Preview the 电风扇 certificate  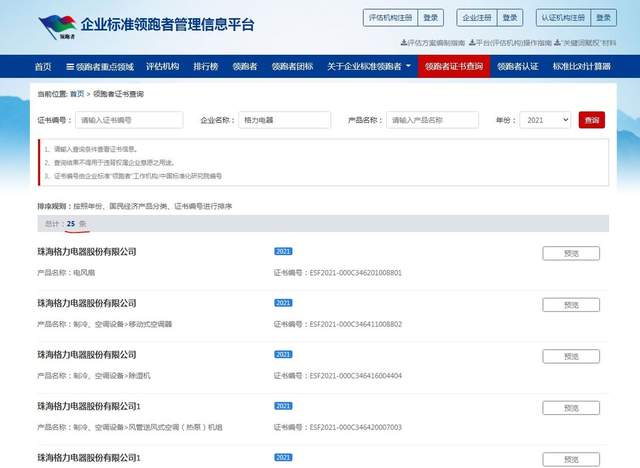tap(571, 253)
